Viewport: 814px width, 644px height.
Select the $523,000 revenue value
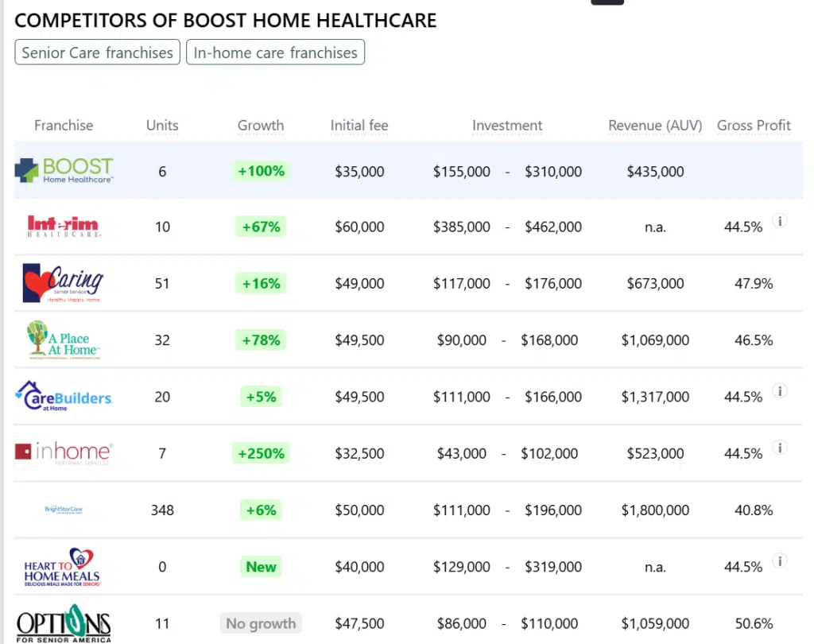[655, 453]
